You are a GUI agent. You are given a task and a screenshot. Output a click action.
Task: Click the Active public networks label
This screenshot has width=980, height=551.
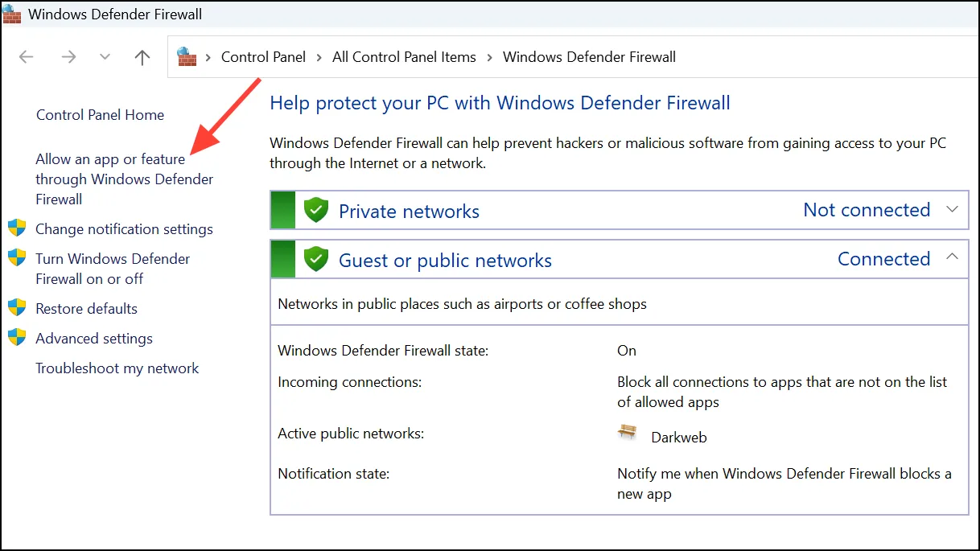tap(351, 434)
